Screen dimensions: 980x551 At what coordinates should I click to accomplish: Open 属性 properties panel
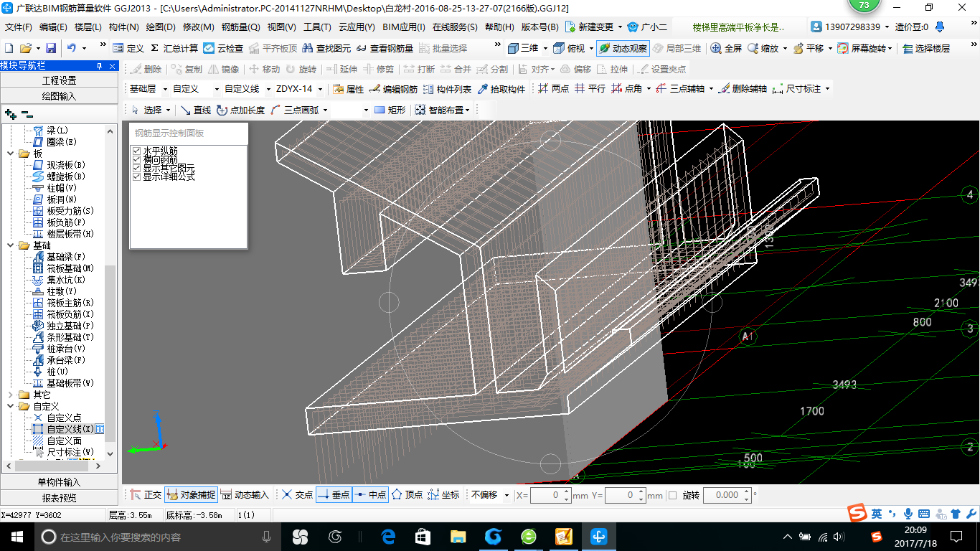(x=349, y=89)
